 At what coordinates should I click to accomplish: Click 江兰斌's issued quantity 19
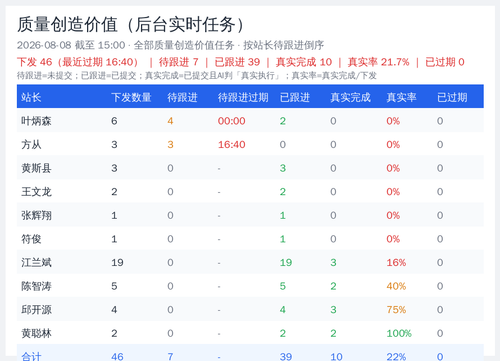tap(117, 263)
